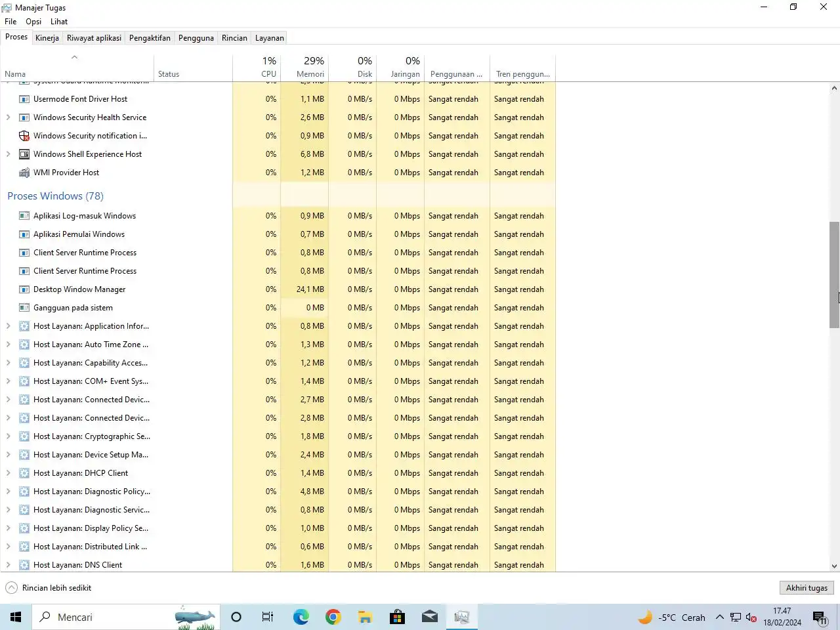Switch to the Riwayat aplikasi tab
This screenshot has width=840, height=630.
click(94, 38)
